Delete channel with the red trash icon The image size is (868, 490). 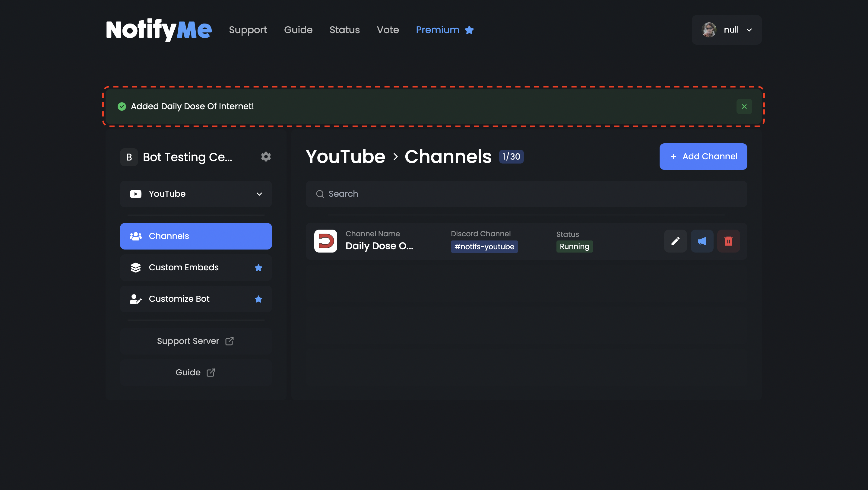(728, 241)
